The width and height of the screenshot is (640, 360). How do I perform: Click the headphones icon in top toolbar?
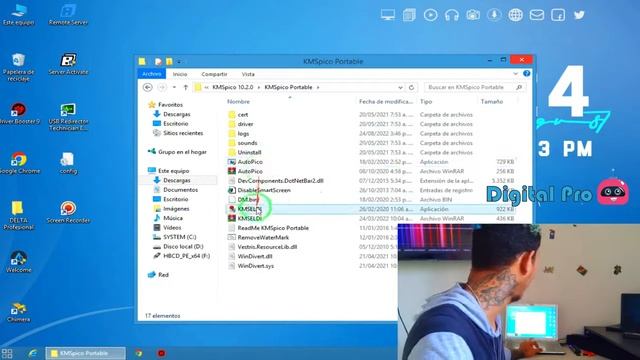(x=451, y=15)
